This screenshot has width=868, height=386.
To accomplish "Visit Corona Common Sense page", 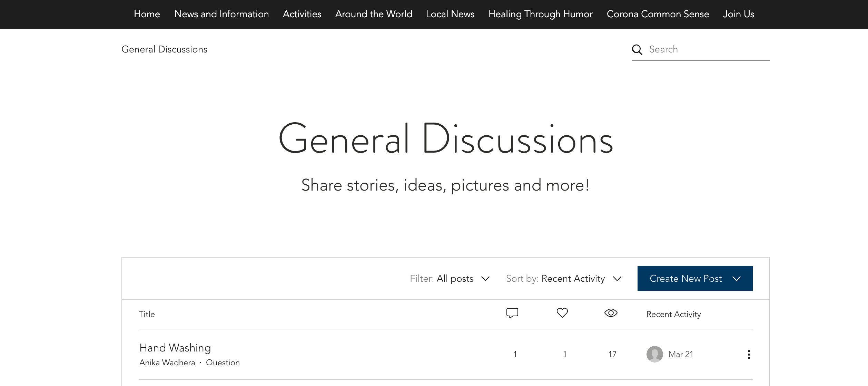I will click(x=658, y=14).
